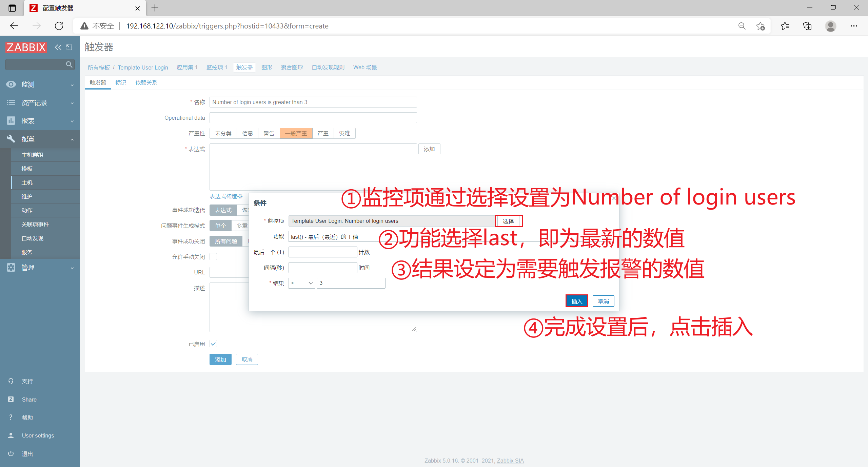Switch to the 依赖关系 tab
Screen dimensions: 868x467
tap(146, 82)
